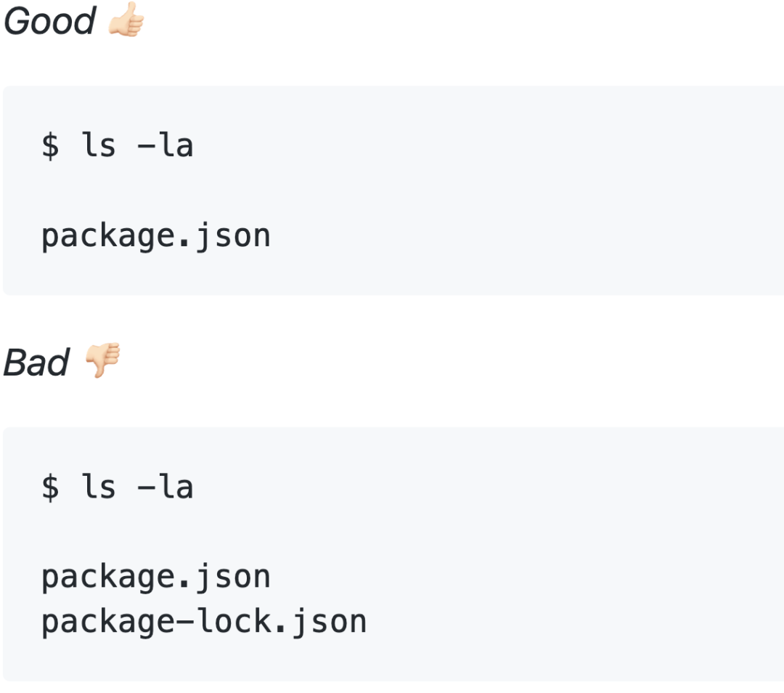This screenshot has height=693, width=784.
Task: Click package.json in the Good code block
Action: click(x=156, y=237)
